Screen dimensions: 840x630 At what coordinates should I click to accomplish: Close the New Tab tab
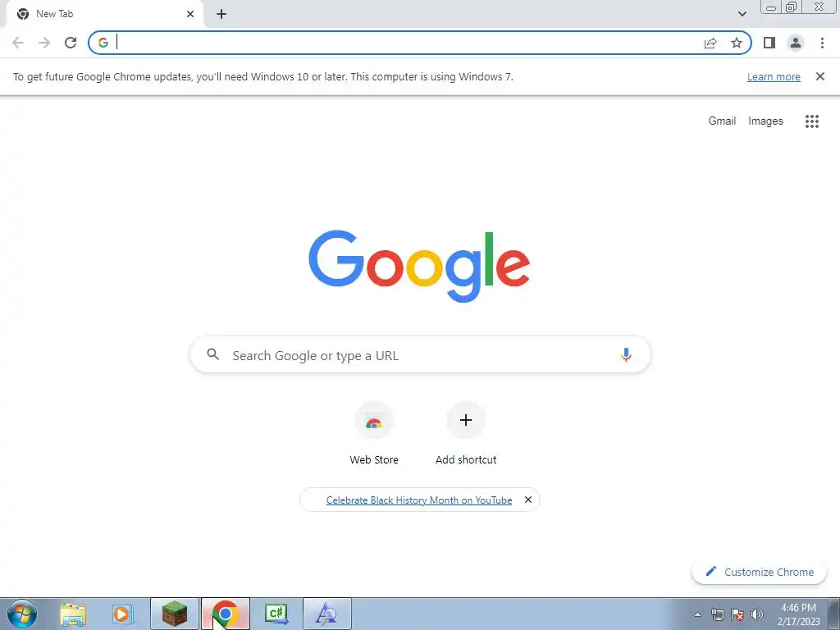click(190, 14)
